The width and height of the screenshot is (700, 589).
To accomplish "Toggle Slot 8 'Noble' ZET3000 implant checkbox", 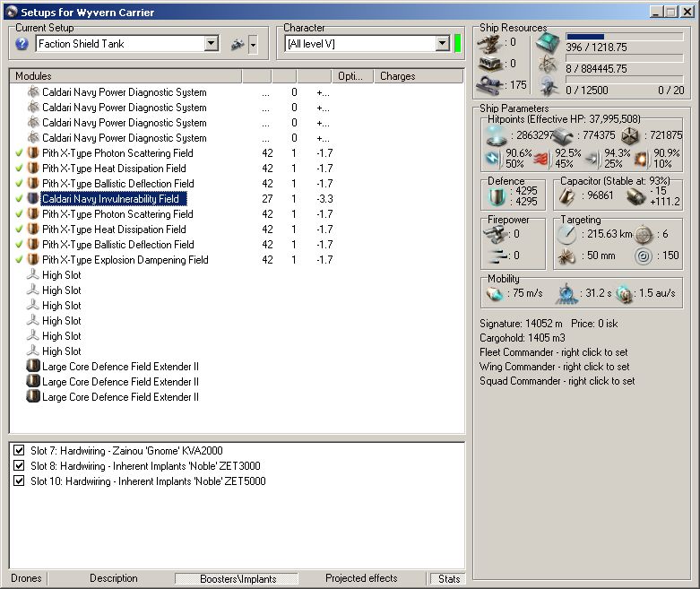I will pyautogui.click(x=19, y=466).
